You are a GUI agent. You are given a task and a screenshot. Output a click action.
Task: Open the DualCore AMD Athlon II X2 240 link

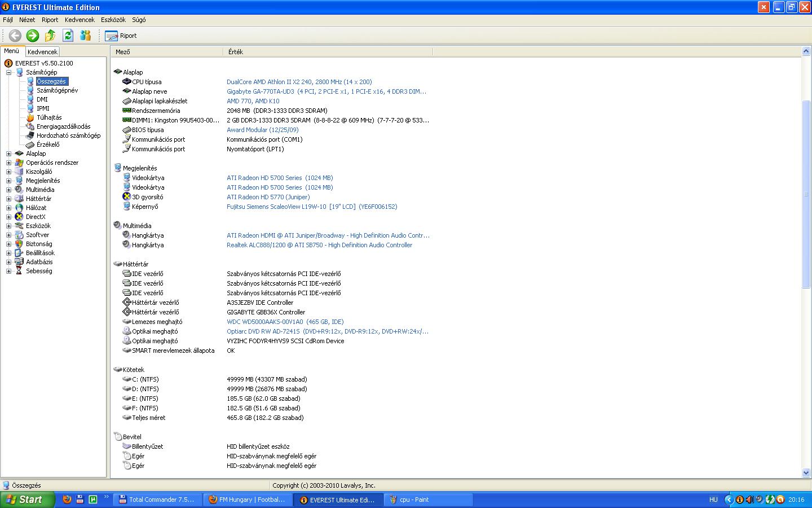(299, 82)
